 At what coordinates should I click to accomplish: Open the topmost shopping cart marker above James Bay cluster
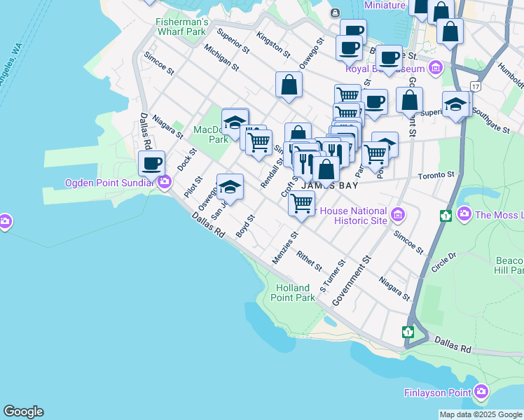pos(347,96)
